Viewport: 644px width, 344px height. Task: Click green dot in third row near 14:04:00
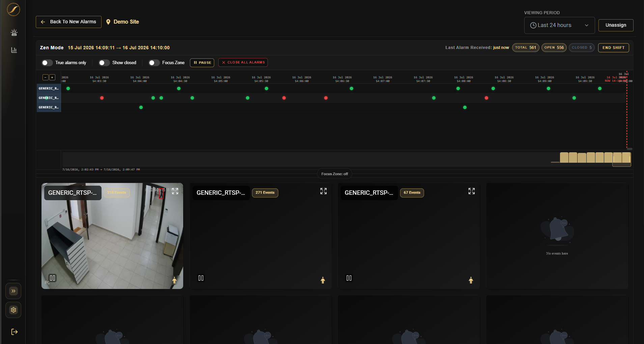[x=141, y=107]
